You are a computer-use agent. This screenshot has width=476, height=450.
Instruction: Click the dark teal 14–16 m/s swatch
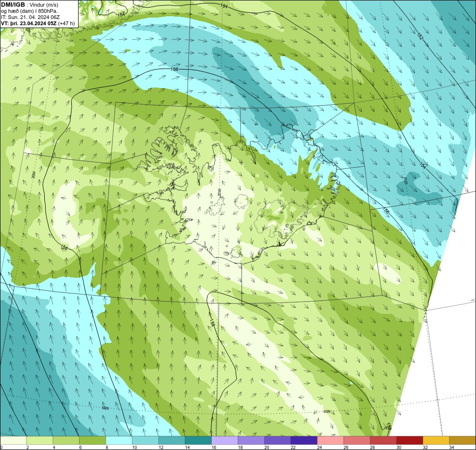coord(198,440)
